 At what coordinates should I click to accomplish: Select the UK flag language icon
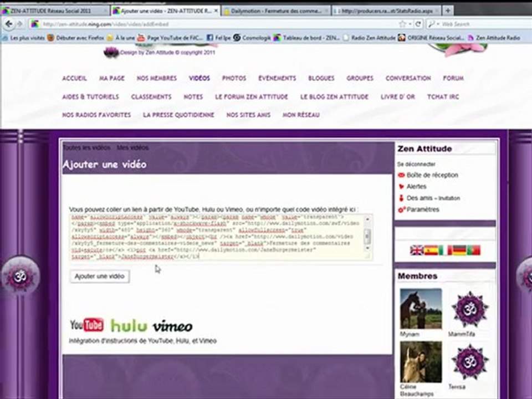tap(416, 250)
